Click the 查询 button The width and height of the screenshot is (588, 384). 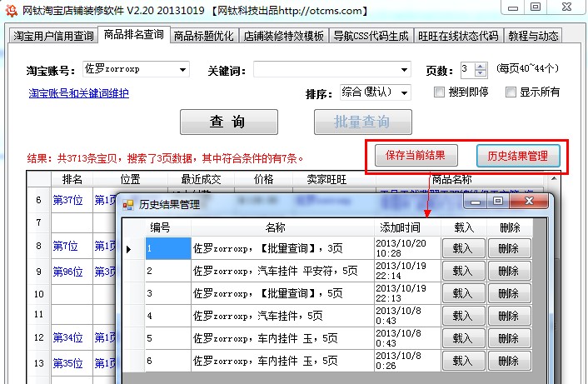(x=229, y=122)
